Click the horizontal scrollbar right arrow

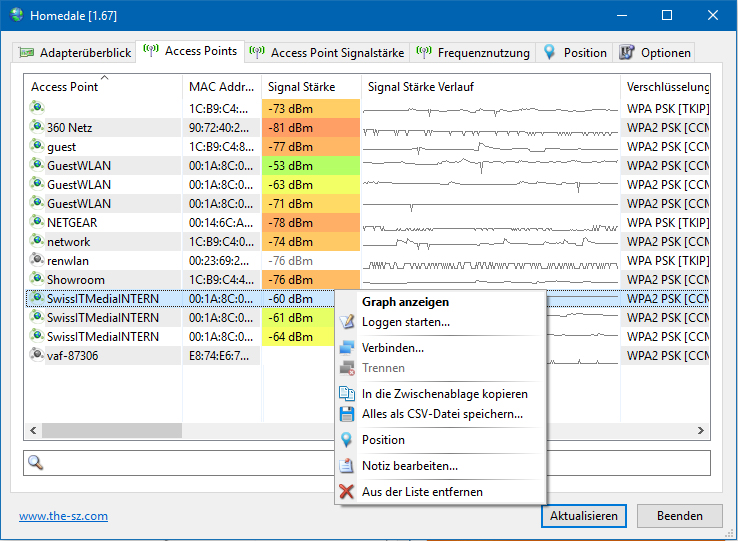click(702, 430)
